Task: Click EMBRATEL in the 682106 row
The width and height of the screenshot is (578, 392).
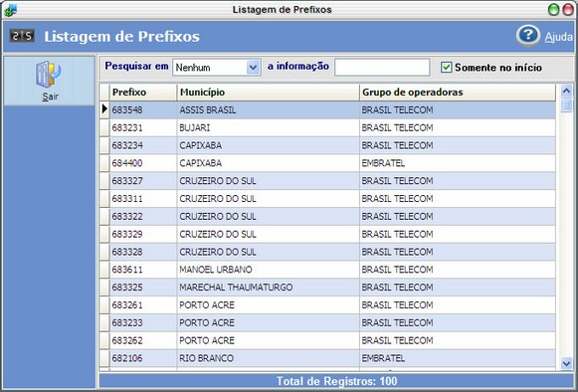Action: click(x=457, y=358)
